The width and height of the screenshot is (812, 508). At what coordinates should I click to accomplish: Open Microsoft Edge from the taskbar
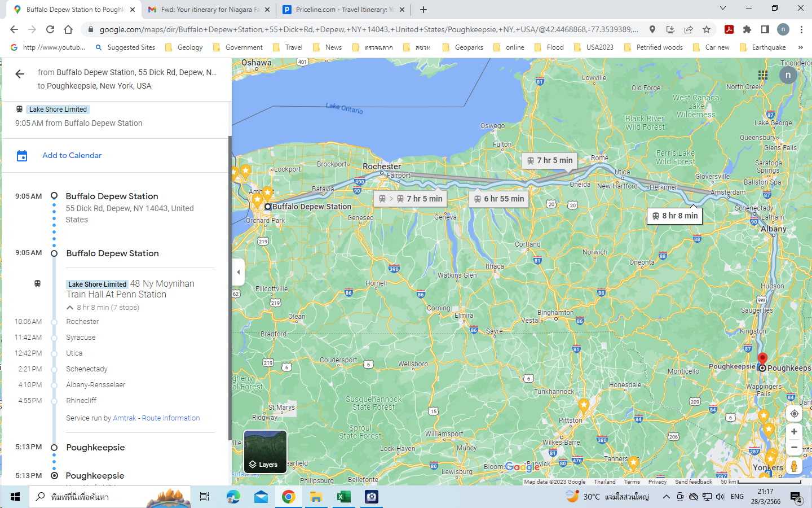click(233, 497)
